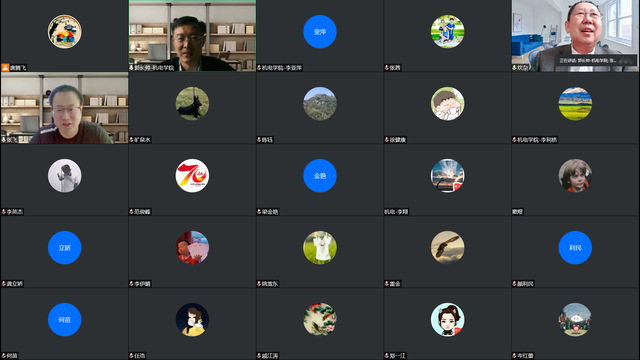The image size is (640, 360).
Task: Click green active mic icon in speaker tile
Action: click(x=514, y=67)
